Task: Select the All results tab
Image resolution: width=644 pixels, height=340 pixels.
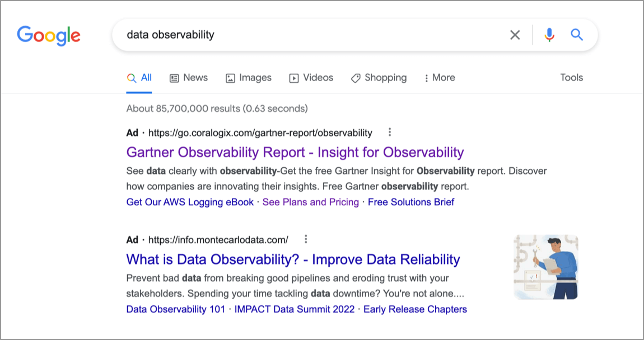Action: 139,78
